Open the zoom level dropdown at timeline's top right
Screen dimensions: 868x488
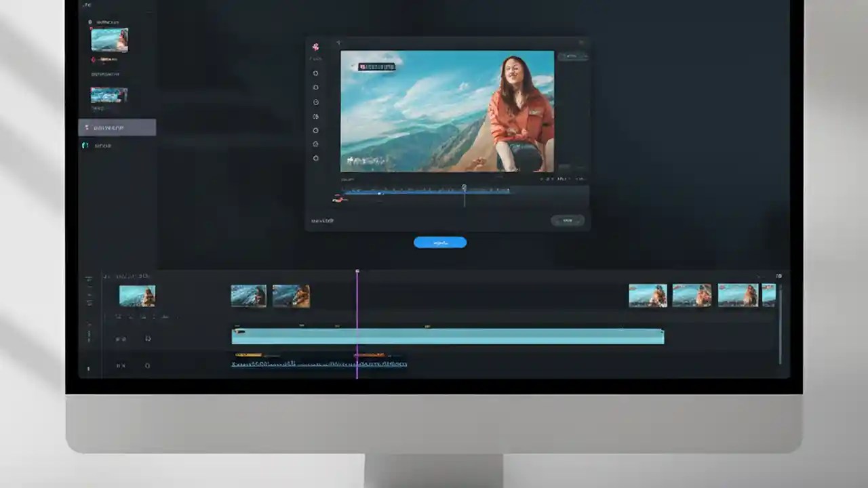coord(778,276)
